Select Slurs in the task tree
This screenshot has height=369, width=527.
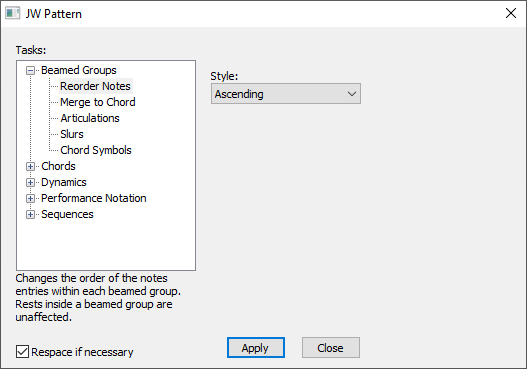tap(72, 134)
